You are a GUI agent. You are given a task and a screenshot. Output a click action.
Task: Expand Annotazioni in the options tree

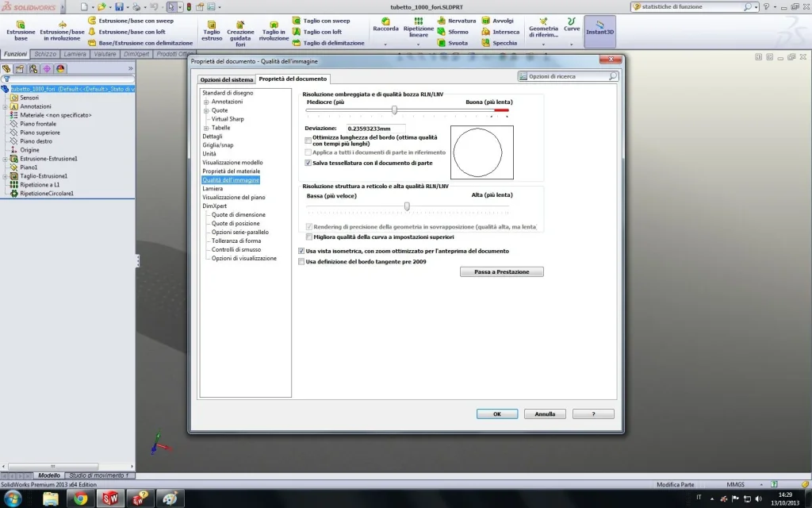click(206, 102)
